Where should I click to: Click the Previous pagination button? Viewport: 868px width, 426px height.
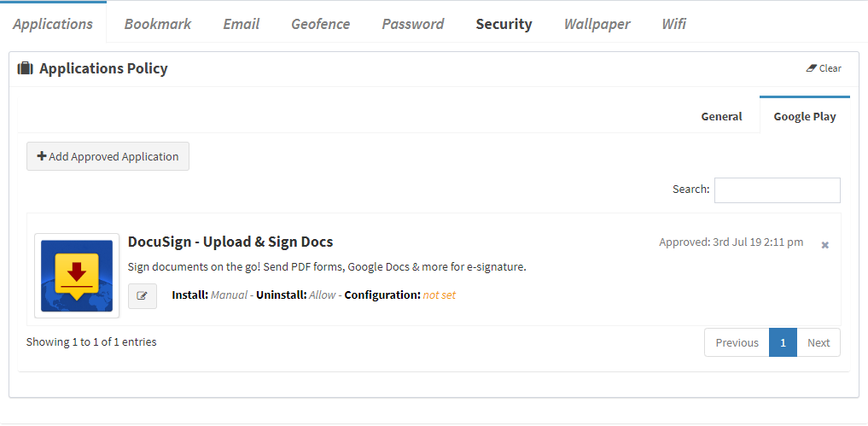pos(737,342)
